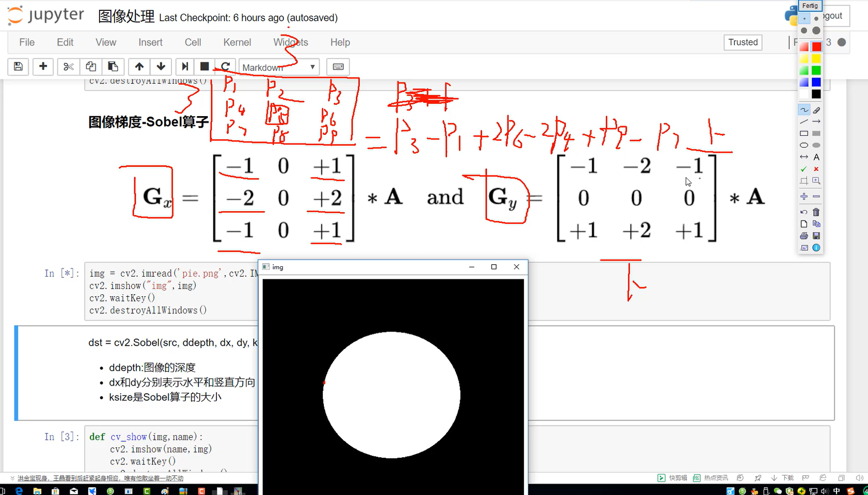Interrupt the kernel with the stop icon
The image size is (868, 495).
click(x=204, y=67)
